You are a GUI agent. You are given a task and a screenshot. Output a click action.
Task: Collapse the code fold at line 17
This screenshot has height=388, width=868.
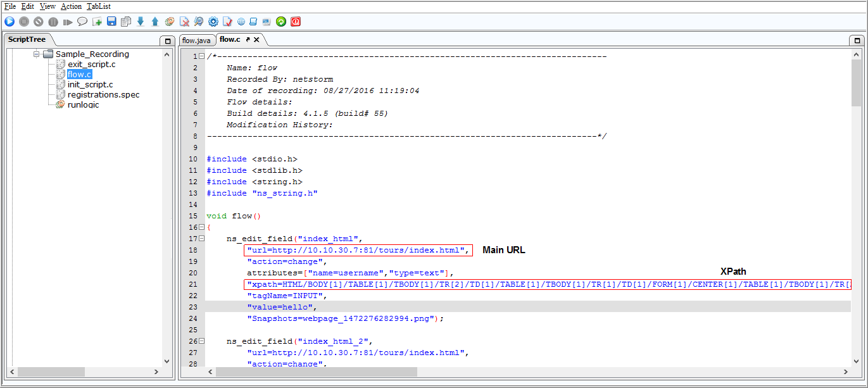tap(201, 239)
